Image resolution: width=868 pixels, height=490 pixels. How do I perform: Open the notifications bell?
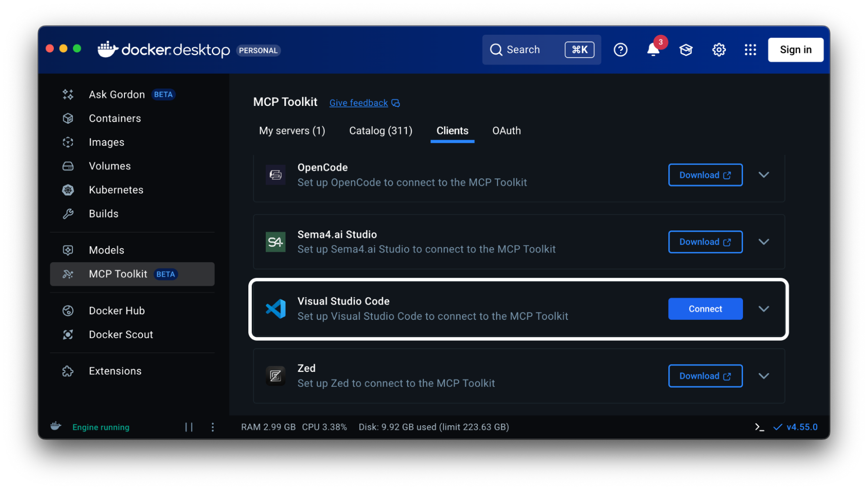pos(653,49)
